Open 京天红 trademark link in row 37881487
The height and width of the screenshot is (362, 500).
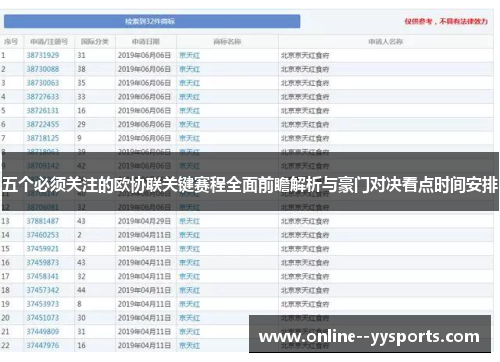click(189, 221)
